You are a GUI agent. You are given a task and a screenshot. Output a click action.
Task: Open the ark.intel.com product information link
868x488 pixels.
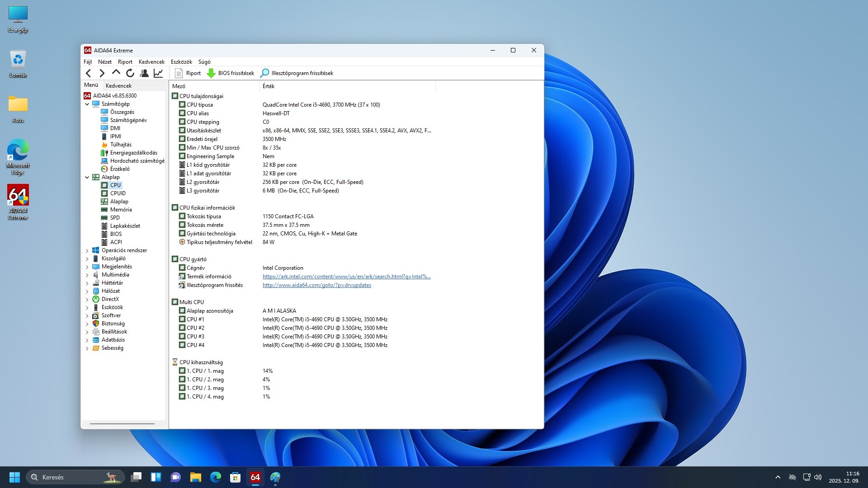[x=346, y=277]
